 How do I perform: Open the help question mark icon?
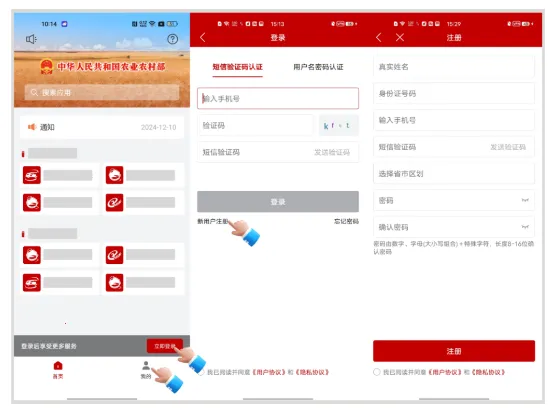click(172, 39)
